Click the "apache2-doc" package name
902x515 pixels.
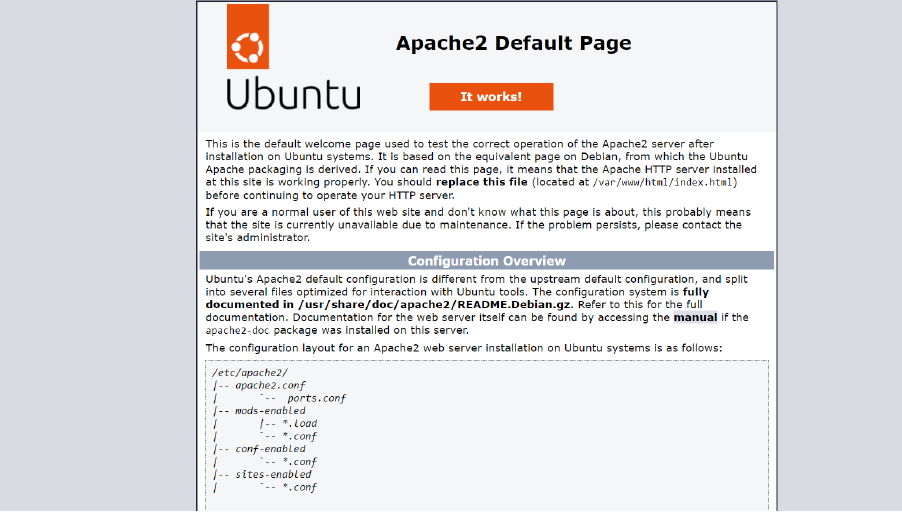tap(237, 330)
